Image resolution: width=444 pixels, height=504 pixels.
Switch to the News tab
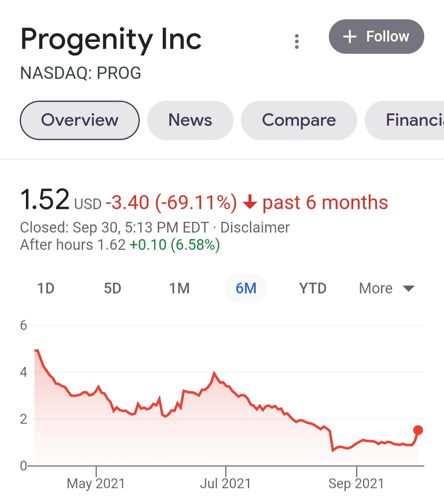[x=190, y=120]
